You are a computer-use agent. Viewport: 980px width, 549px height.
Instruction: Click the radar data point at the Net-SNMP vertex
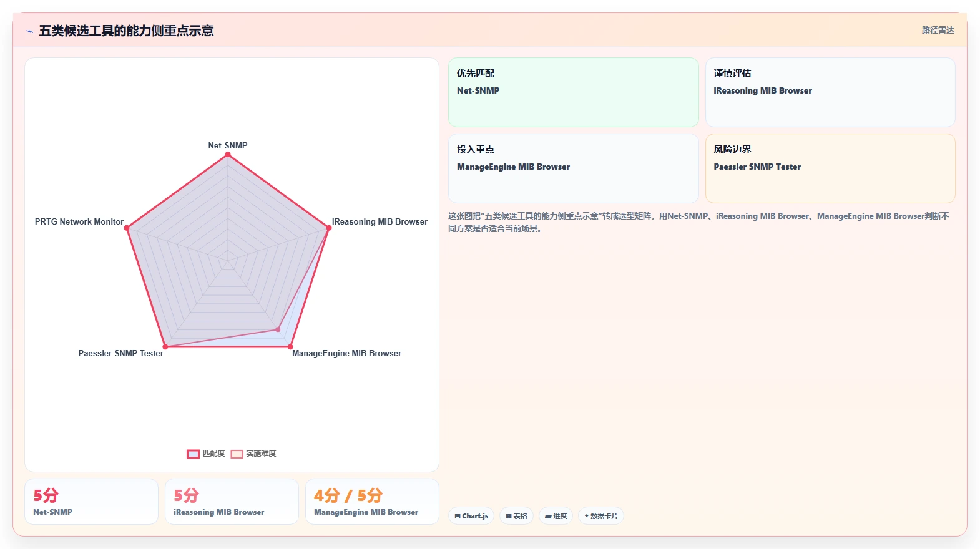(x=228, y=155)
